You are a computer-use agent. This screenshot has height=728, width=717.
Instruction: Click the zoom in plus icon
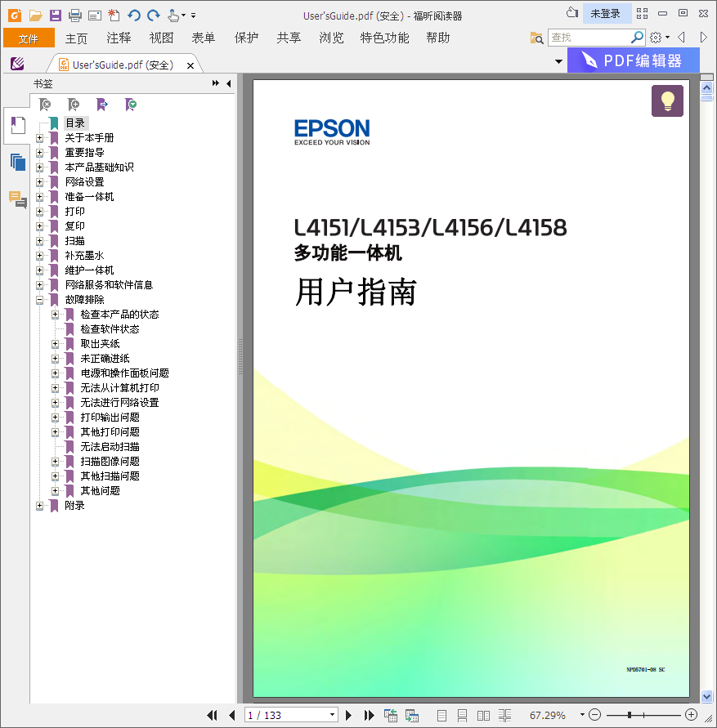coord(692,715)
